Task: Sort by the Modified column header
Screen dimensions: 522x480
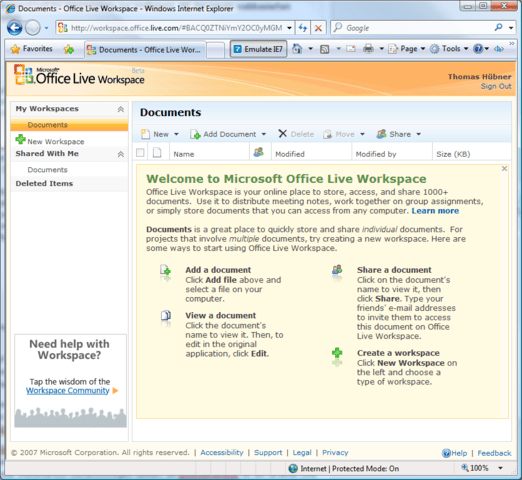Action: tap(290, 154)
